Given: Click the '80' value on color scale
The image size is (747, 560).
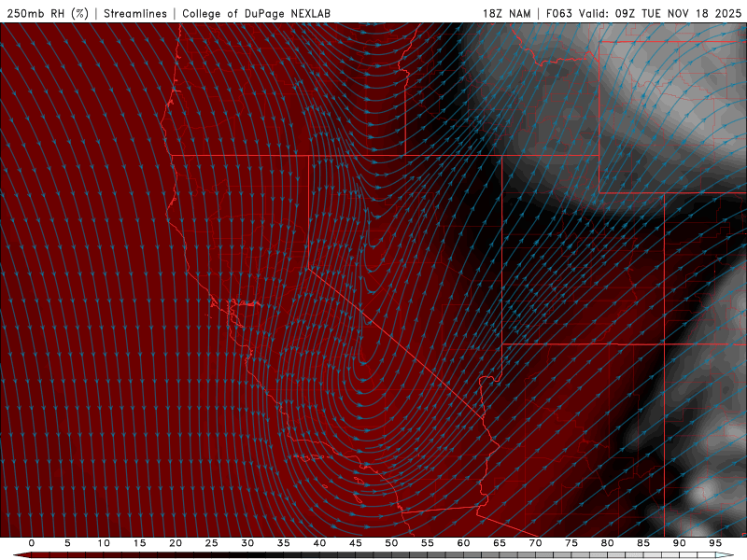Looking at the screenshot, I should click(608, 543).
